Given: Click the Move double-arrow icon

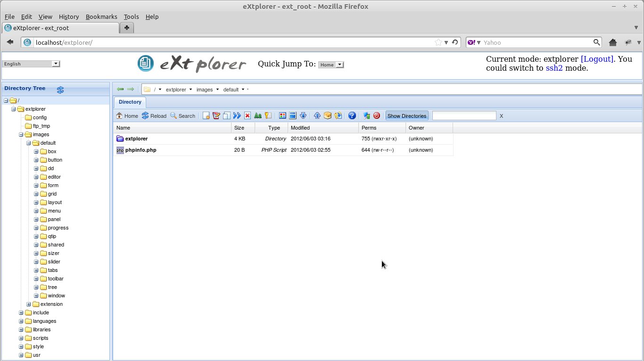Looking at the screenshot, I should [x=237, y=116].
